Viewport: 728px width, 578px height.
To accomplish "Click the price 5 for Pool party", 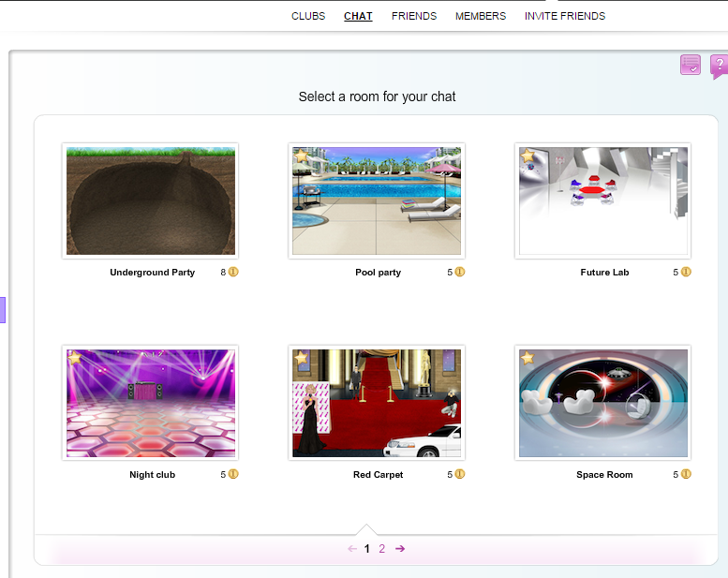I will (450, 273).
